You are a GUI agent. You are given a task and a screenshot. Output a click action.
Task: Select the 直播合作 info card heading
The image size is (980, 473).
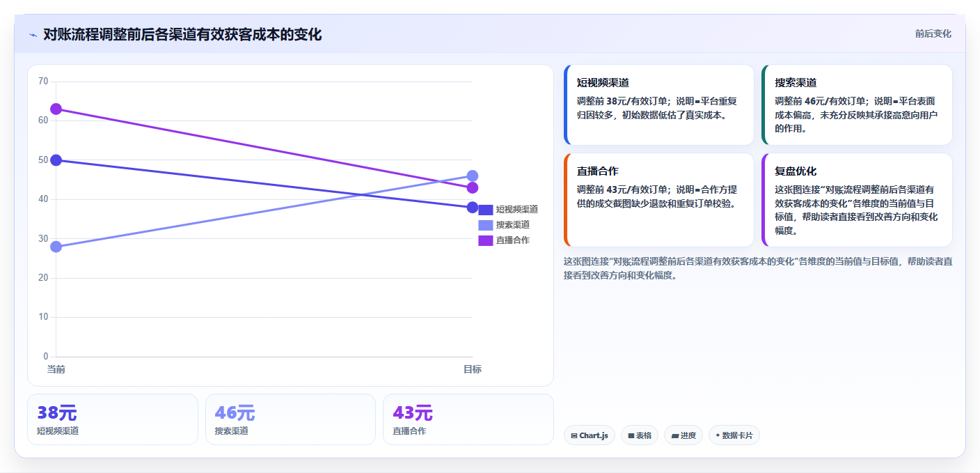(x=598, y=171)
